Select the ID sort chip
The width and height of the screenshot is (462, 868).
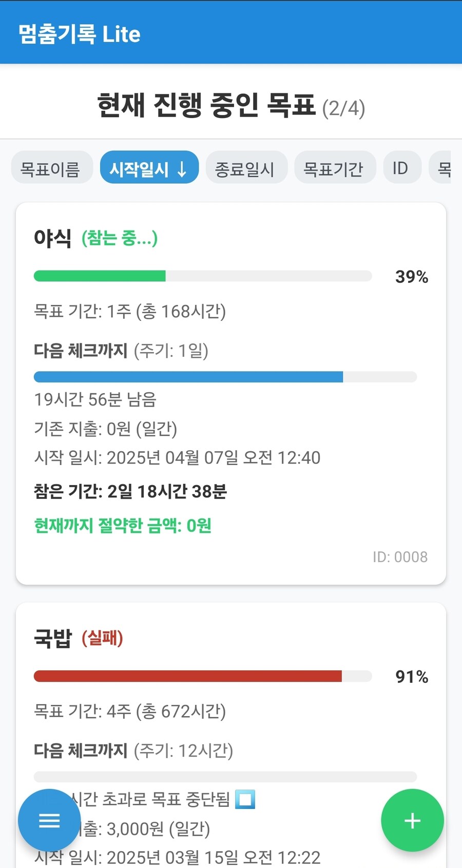click(x=401, y=167)
